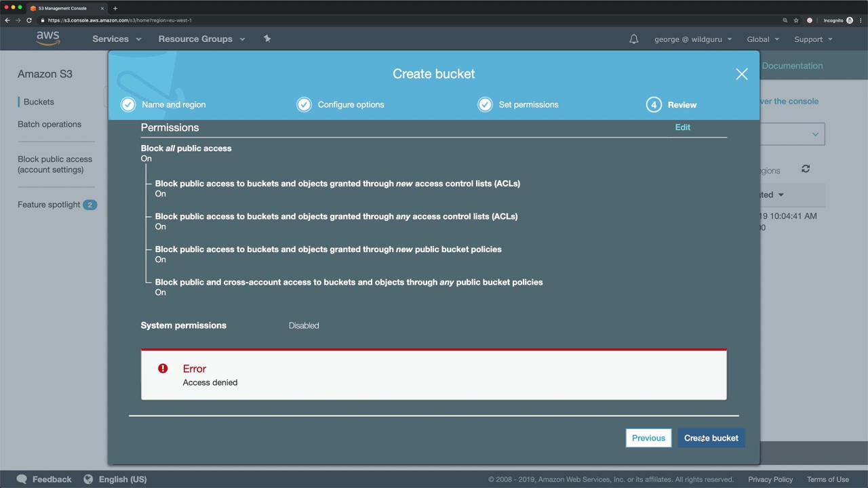Click the AWS logo in the navigation bar
Image resolution: width=868 pixels, height=488 pixels.
point(48,39)
